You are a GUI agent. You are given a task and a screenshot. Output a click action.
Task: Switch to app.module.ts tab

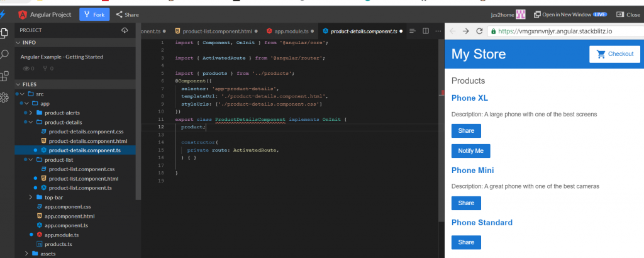tap(291, 31)
